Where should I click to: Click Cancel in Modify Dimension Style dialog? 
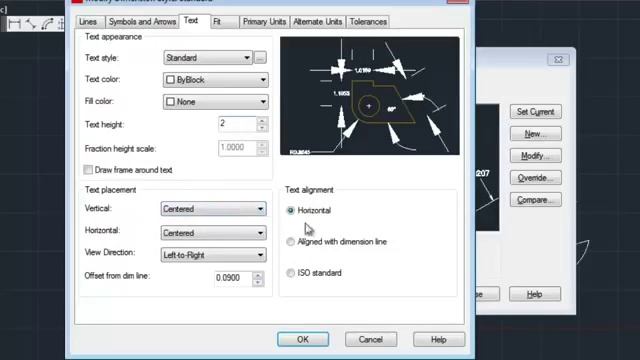tap(371, 340)
